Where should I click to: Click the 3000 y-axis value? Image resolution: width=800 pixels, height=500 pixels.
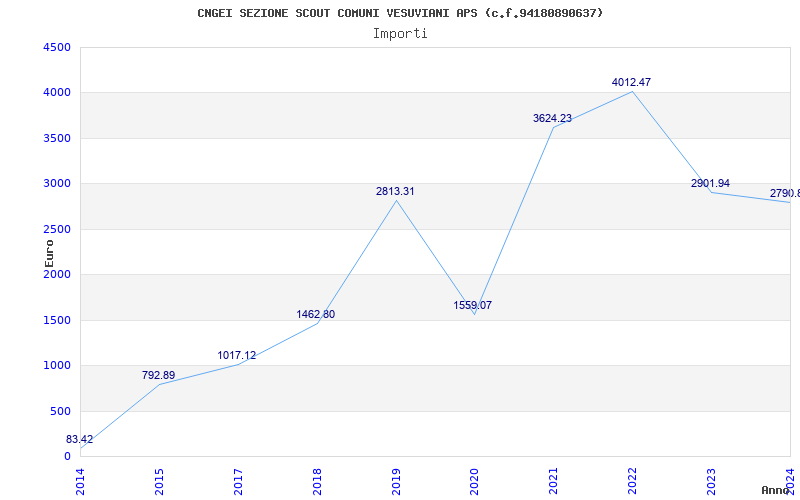(x=57, y=184)
